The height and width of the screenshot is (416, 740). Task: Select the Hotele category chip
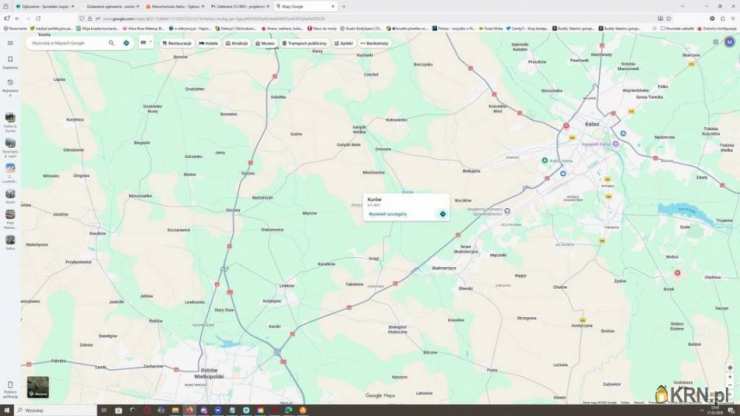pyautogui.click(x=209, y=43)
